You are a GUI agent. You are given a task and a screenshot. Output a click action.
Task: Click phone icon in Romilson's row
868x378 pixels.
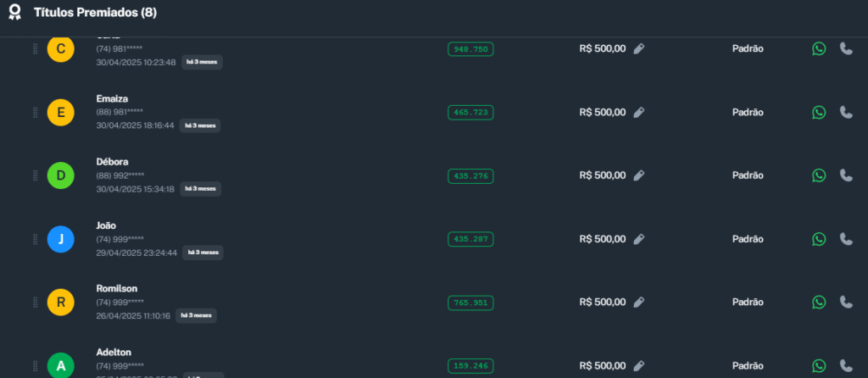846,303
